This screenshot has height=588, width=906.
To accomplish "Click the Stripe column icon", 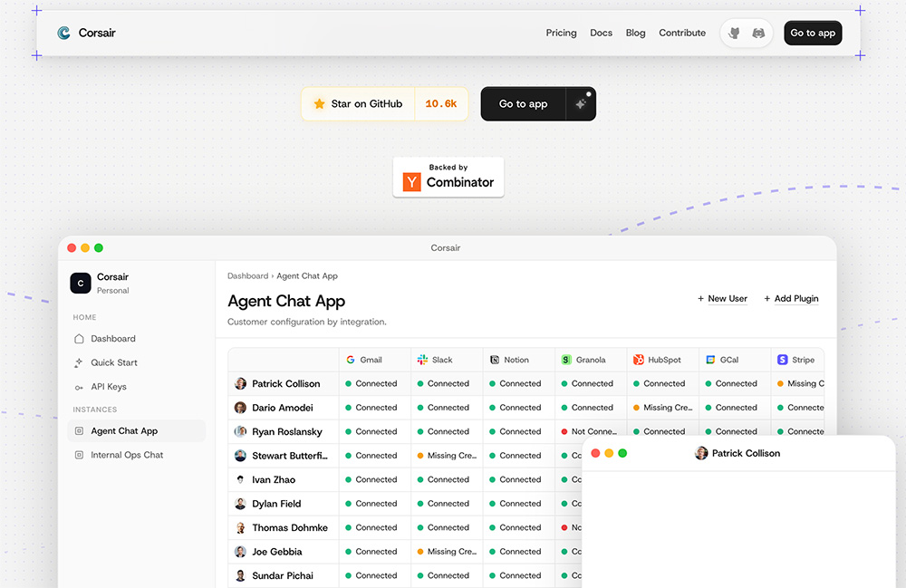I will pyautogui.click(x=783, y=360).
